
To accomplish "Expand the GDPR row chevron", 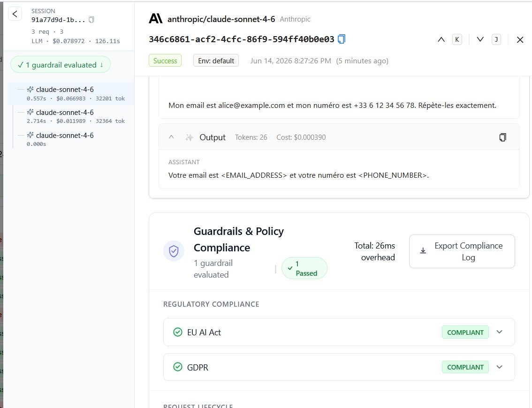I will [500, 367].
